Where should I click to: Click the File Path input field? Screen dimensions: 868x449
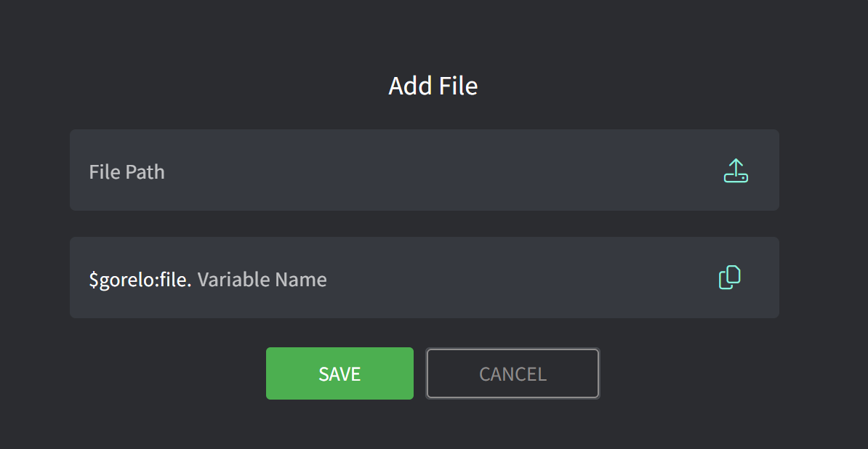pyautogui.click(x=424, y=170)
